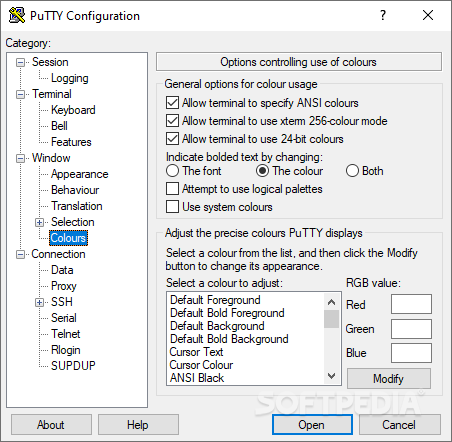The height and width of the screenshot is (442, 452).
Task: Collapse the Connection tree node
Action: [x=21, y=254]
